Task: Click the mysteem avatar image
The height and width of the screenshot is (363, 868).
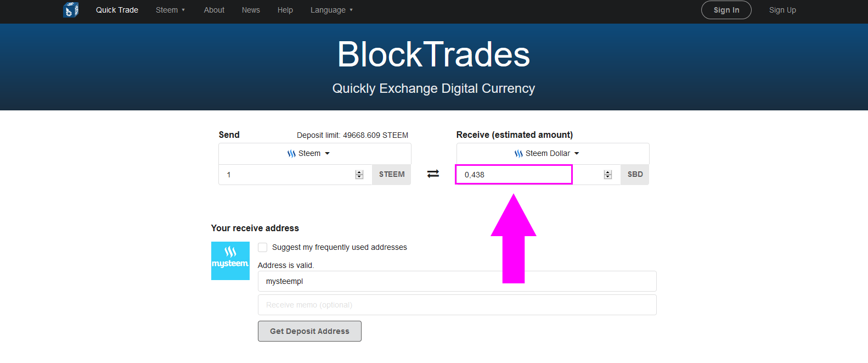Action: tap(230, 261)
